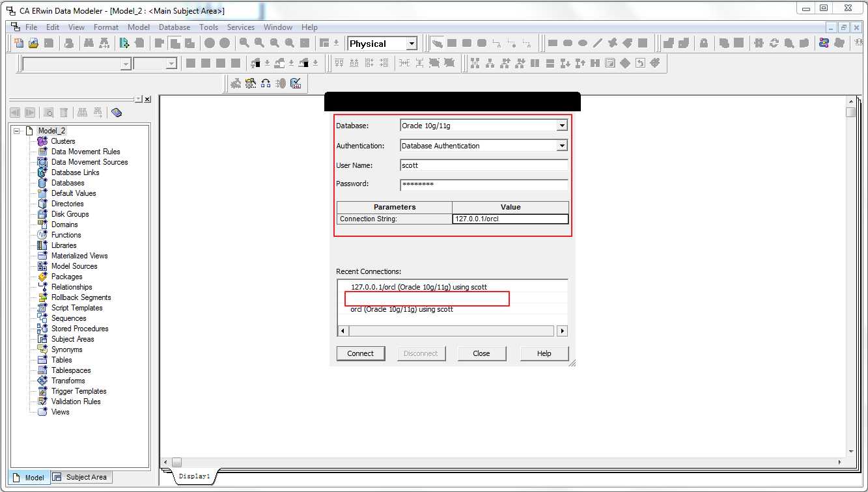Click the colored compare icon in the toolbar
868x492 pixels.
(x=824, y=44)
